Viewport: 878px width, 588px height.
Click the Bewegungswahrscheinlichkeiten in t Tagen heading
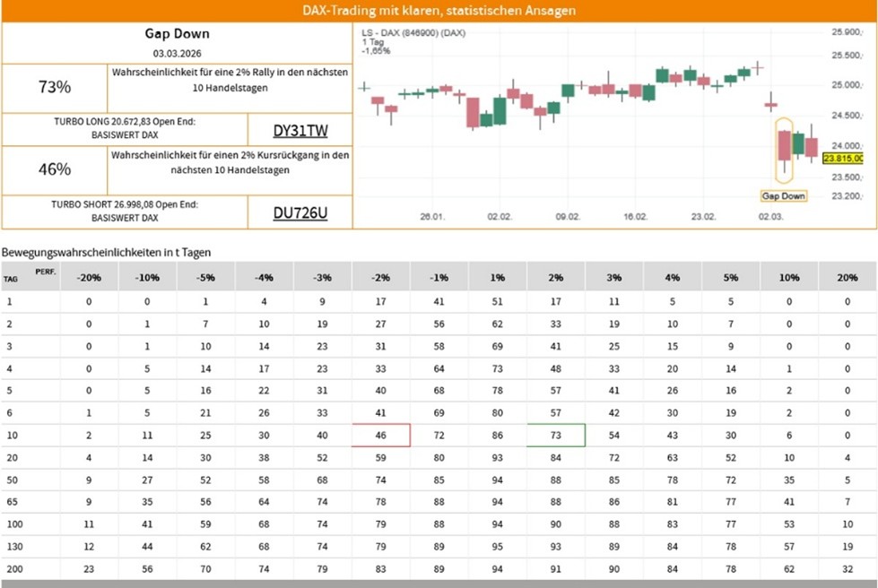(106, 253)
